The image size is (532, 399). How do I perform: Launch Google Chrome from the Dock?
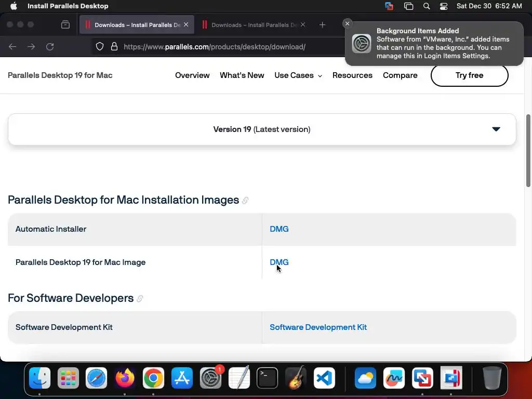tap(153, 378)
